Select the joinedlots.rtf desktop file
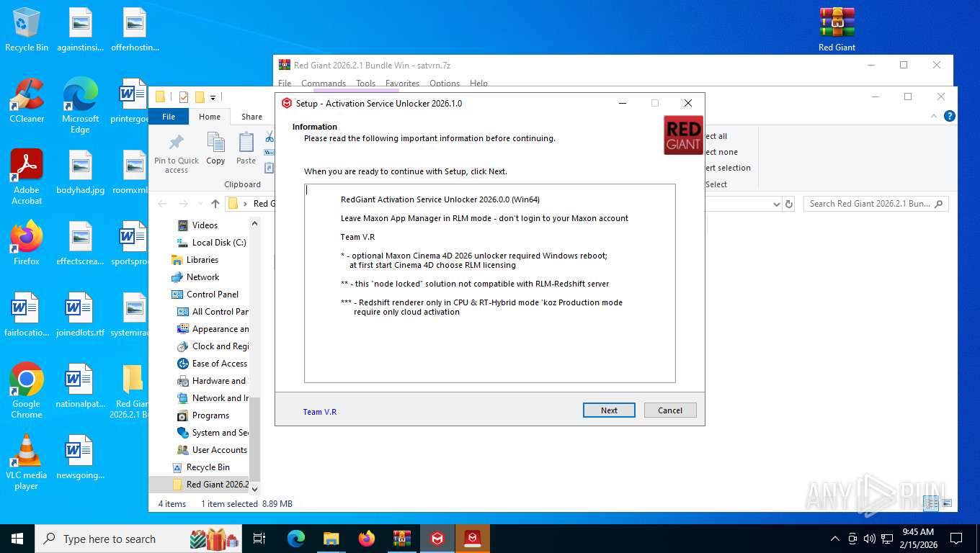This screenshot has height=553, width=980. (x=81, y=315)
